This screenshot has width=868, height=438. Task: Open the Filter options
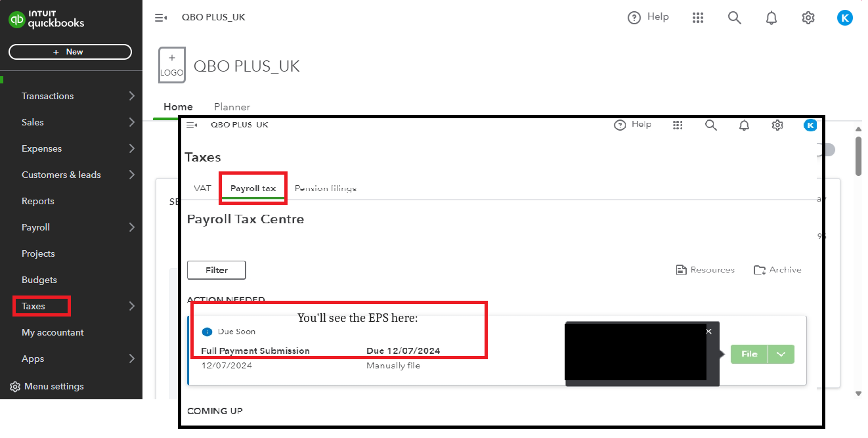pyautogui.click(x=216, y=270)
